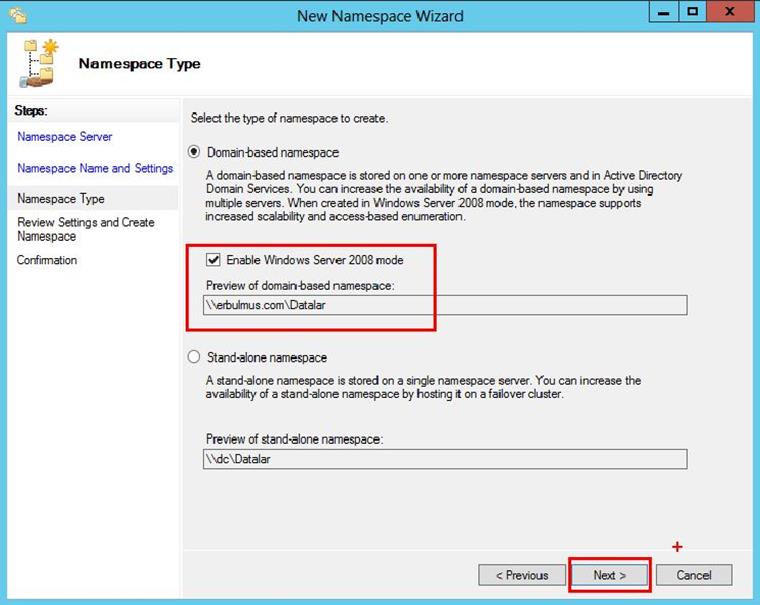Click the domain-based namespace preview field

click(445, 305)
